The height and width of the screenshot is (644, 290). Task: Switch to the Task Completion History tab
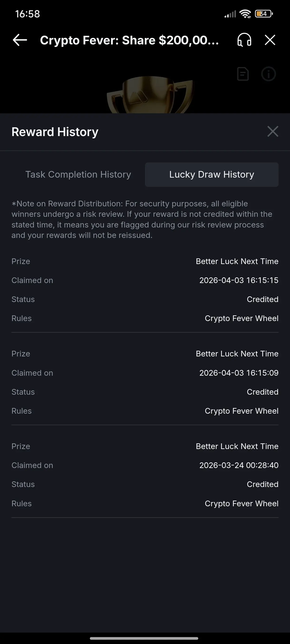(x=78, y=175)
